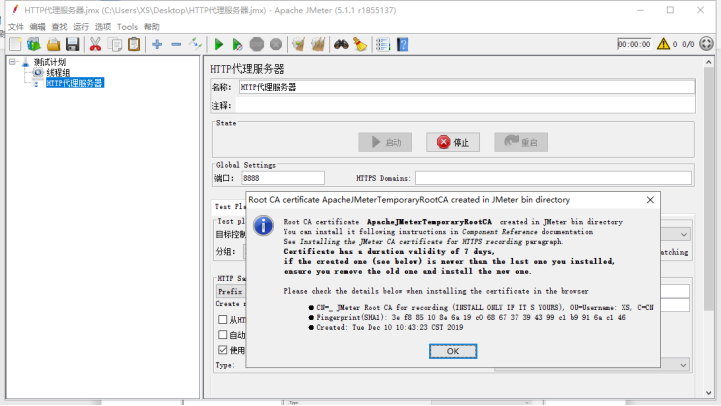This screenshot has height=406, width=721.
Task: Select 测试计划 root tree item
Action: 50,62
